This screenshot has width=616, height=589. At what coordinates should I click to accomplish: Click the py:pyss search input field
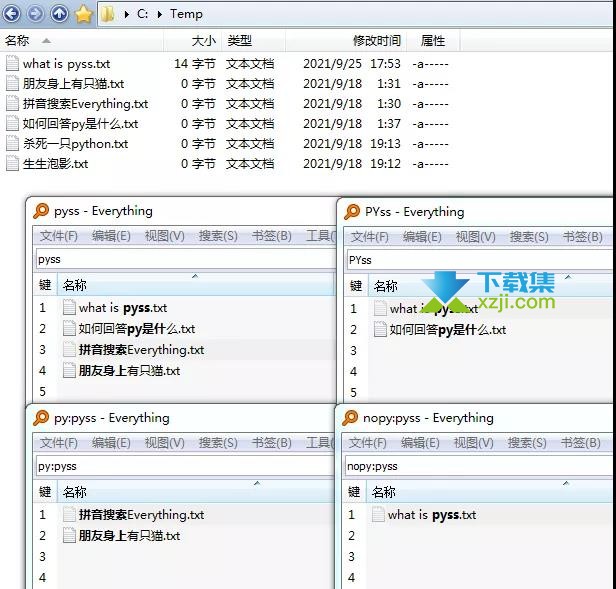click(x=185, y=466)
